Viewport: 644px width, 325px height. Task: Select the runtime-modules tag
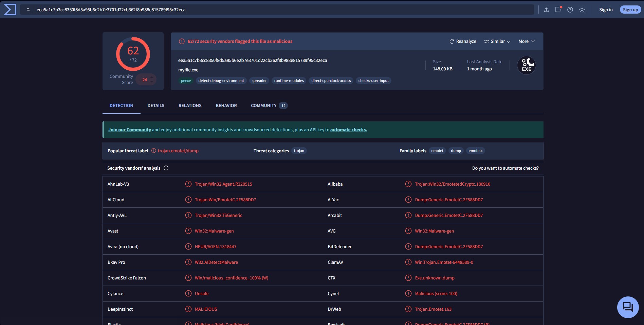(x=289, y=81)
